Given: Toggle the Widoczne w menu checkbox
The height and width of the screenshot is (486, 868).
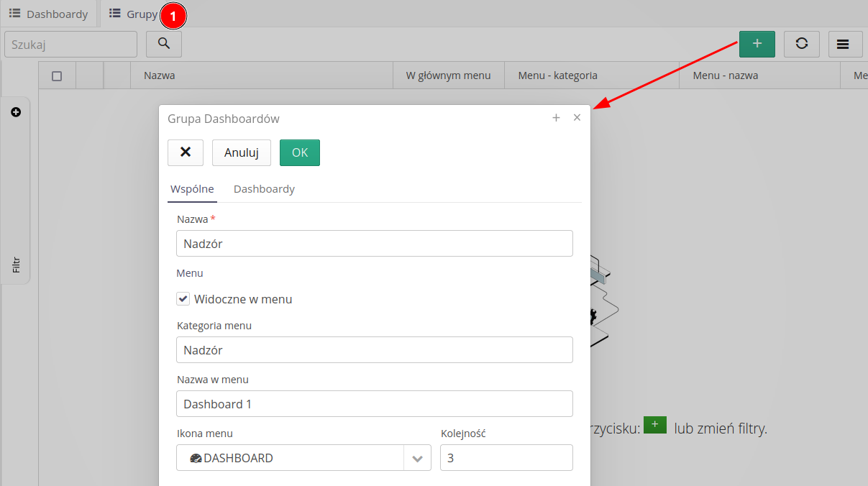Looking at the screenshot, I should [183, 299].
